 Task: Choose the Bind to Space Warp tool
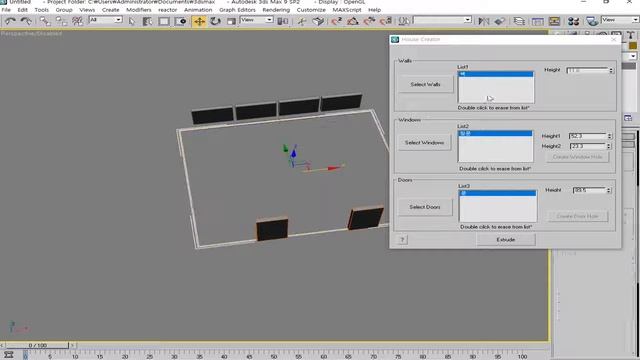(x=78, y=21)
